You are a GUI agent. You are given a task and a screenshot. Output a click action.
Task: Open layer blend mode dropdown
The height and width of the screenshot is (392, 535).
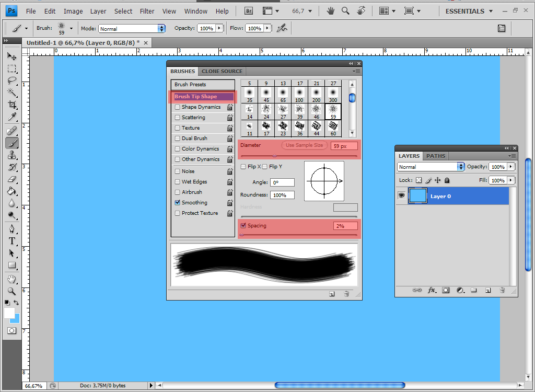(x=431, y=167)
